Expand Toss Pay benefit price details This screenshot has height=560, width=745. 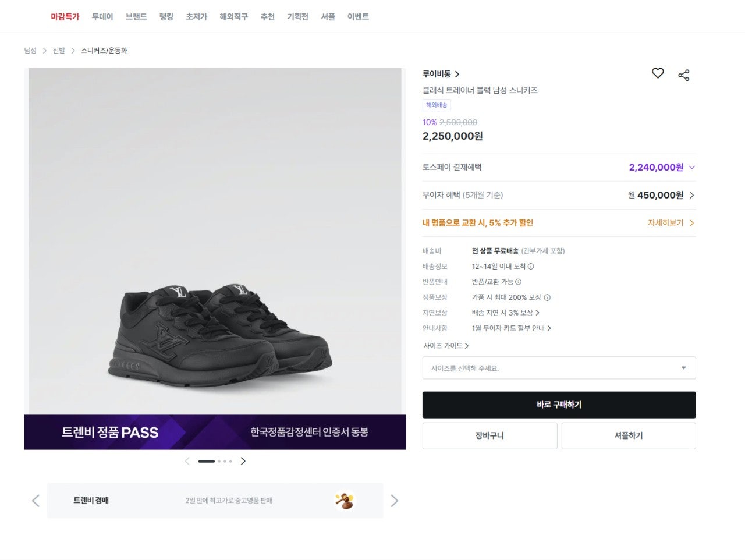692,168
